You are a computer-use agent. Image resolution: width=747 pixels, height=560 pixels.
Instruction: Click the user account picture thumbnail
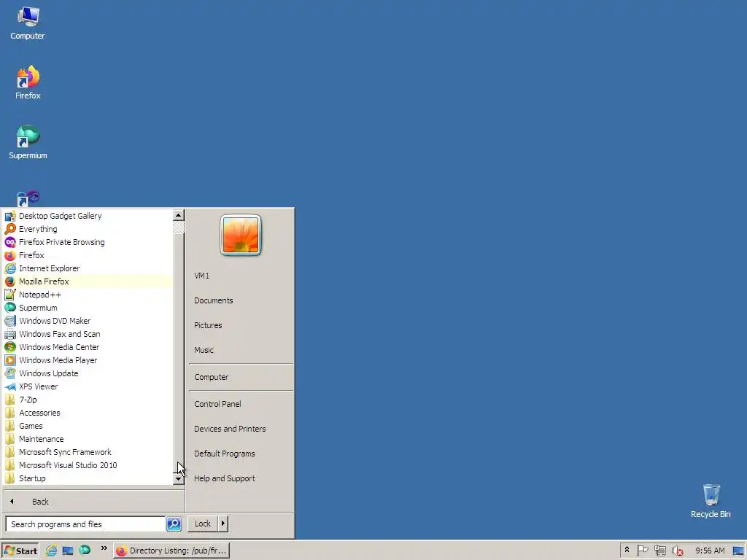pyautogui.click(x=241, y=236)
